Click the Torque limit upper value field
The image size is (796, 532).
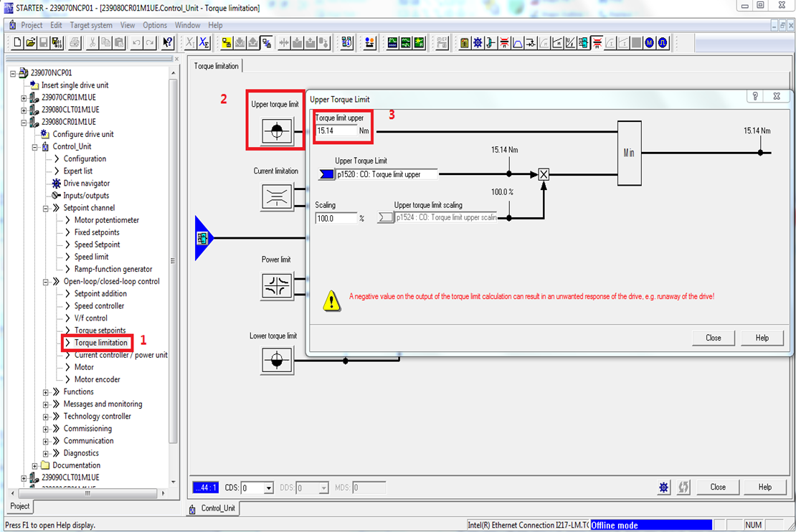pos(336,131)
